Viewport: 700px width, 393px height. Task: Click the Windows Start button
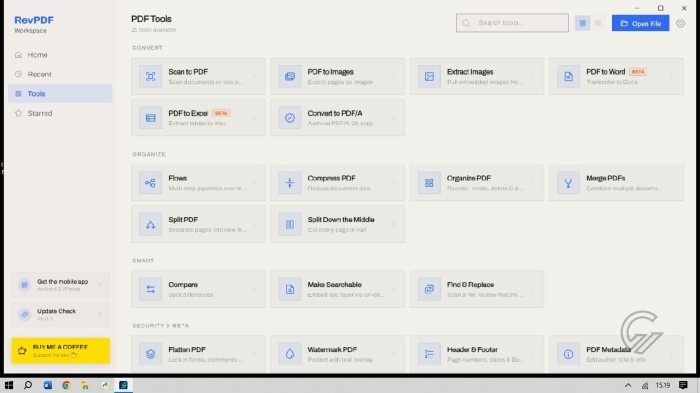click(8, 385)
